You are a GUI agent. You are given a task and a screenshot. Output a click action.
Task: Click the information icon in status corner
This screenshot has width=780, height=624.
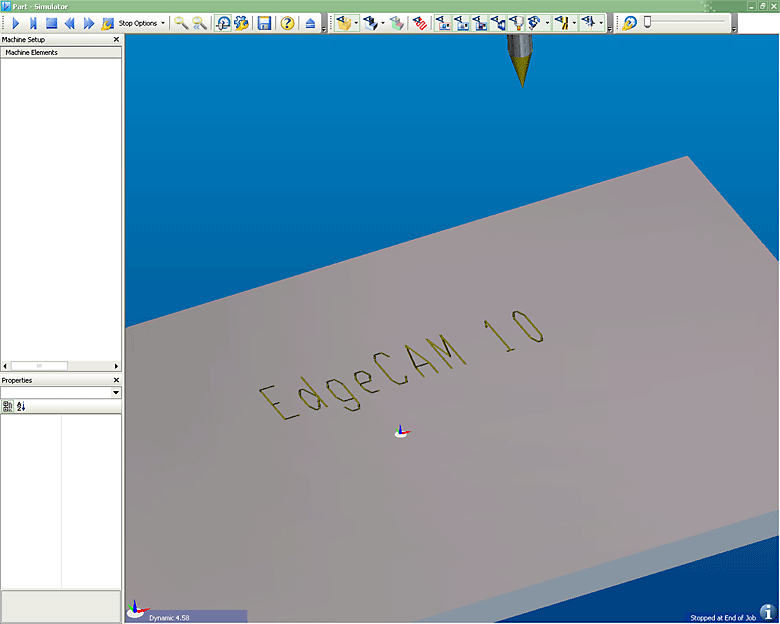768,613
